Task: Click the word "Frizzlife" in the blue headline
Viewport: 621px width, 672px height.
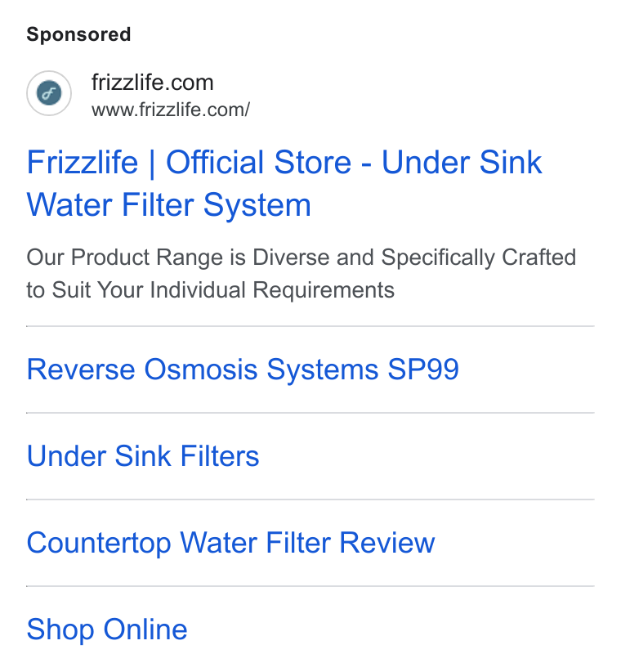Action: click(83, 162)
